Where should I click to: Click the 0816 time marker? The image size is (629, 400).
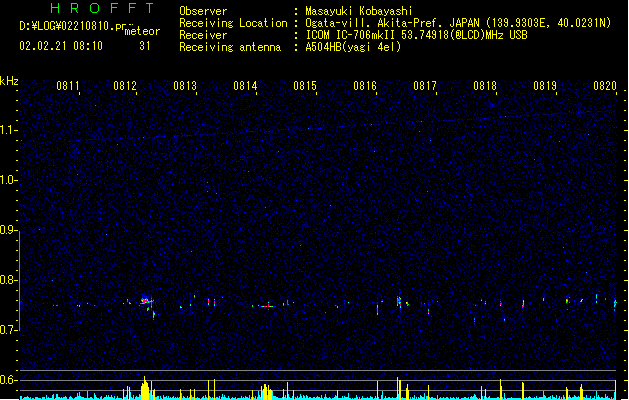[365, 86]
